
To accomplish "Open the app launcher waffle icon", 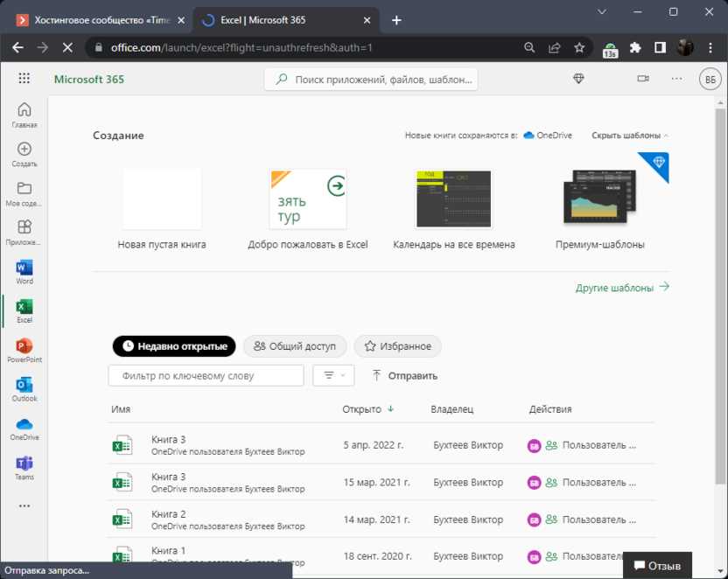I will [24, 79].
